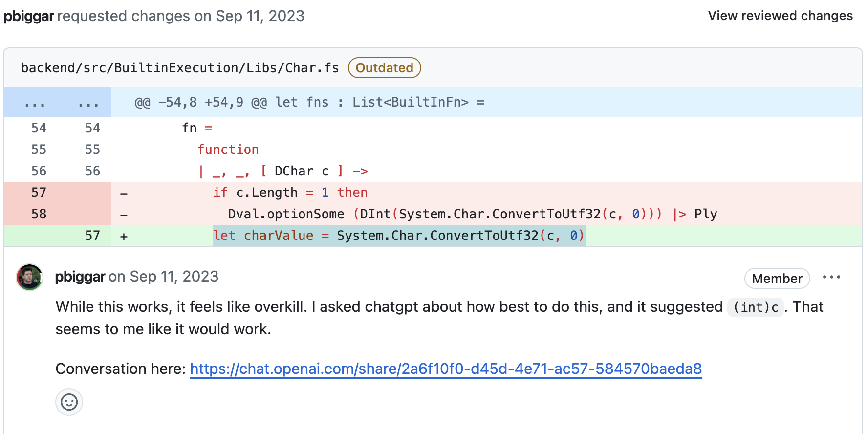Open the add reaction smiley button
This screenshot has height=434, width=868.
pos(69,402)
